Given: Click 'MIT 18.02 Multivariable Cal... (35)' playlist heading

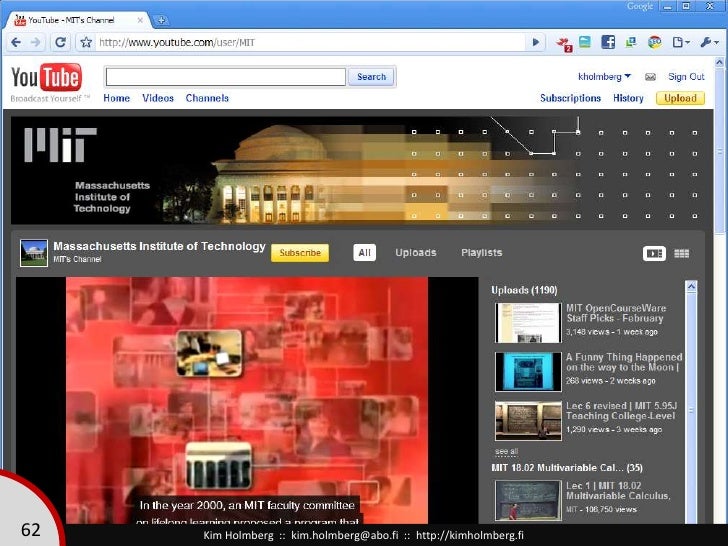Looking at the screenshot, I should (x=567, y=468).
